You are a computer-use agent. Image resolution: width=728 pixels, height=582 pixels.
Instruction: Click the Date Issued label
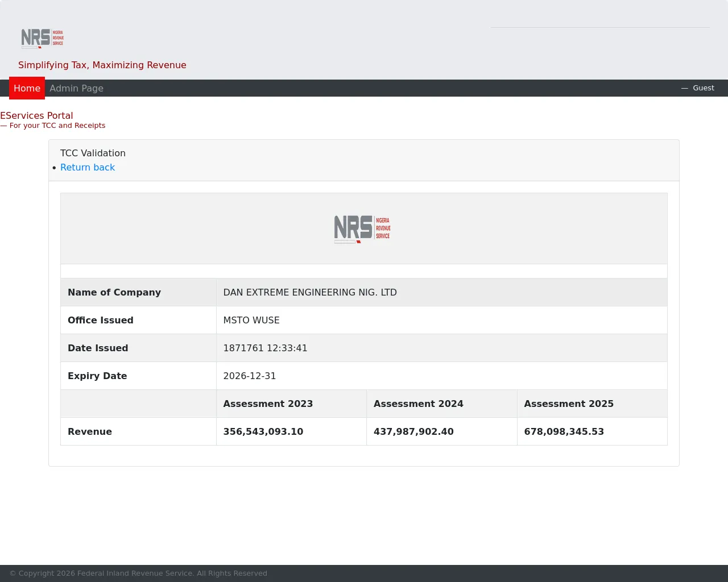pyautogui.click(x=98, y=348)
